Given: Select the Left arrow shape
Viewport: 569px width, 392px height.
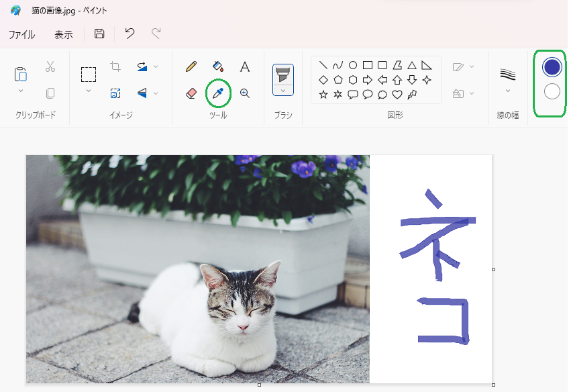Looking at the screenshot, I should coord(382,80).
